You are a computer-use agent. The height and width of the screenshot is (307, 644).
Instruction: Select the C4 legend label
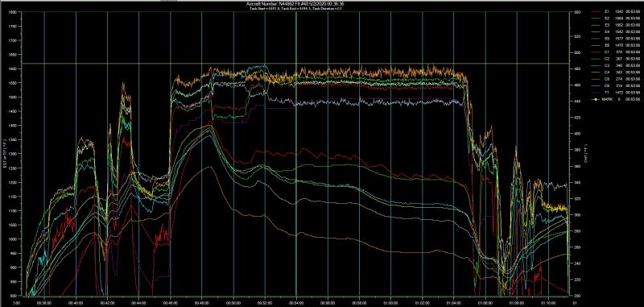[607, 72]
